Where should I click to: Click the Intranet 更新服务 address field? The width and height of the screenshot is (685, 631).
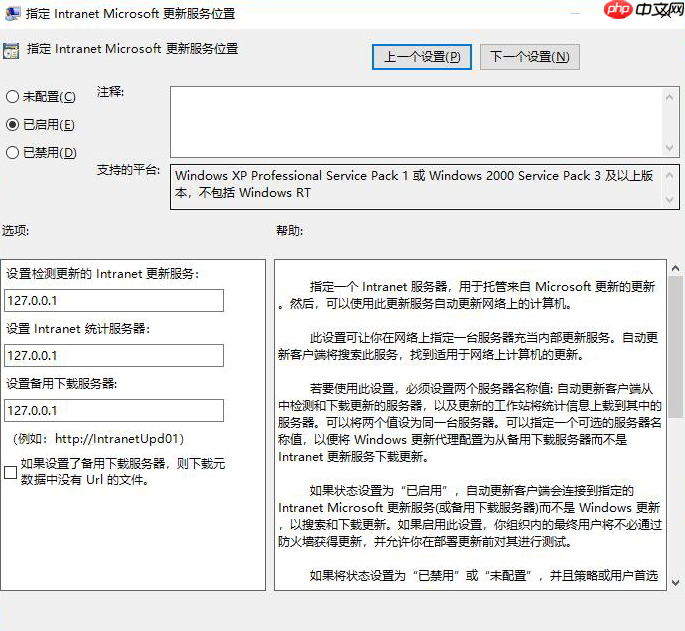point(114,301)
